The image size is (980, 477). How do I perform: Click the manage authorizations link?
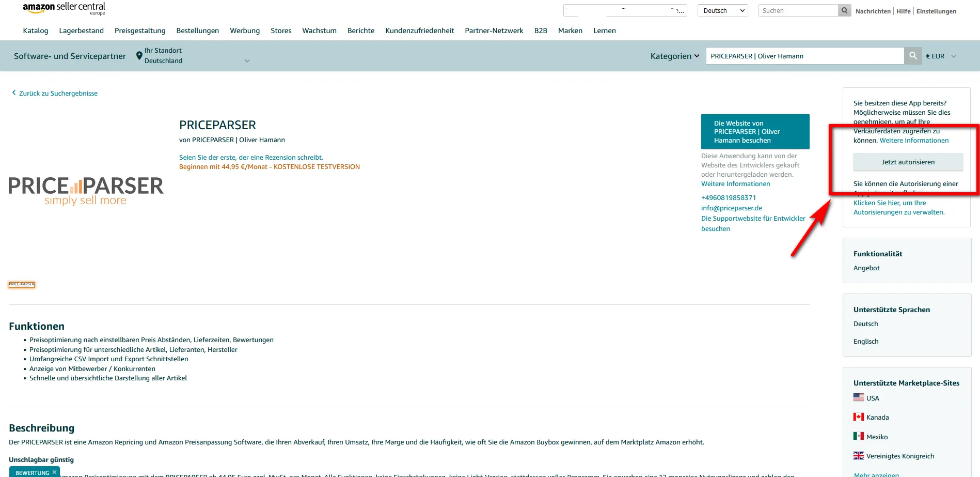pos(899,207)
